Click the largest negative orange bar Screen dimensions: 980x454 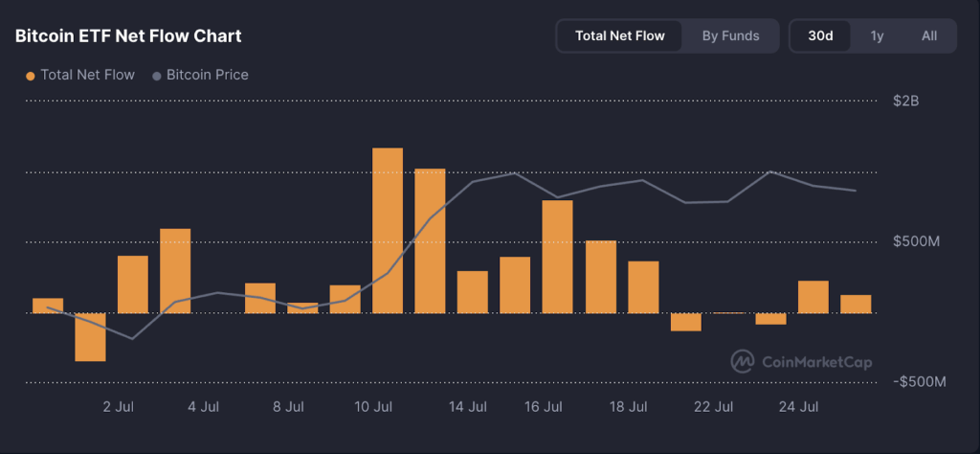click(90, 336)
